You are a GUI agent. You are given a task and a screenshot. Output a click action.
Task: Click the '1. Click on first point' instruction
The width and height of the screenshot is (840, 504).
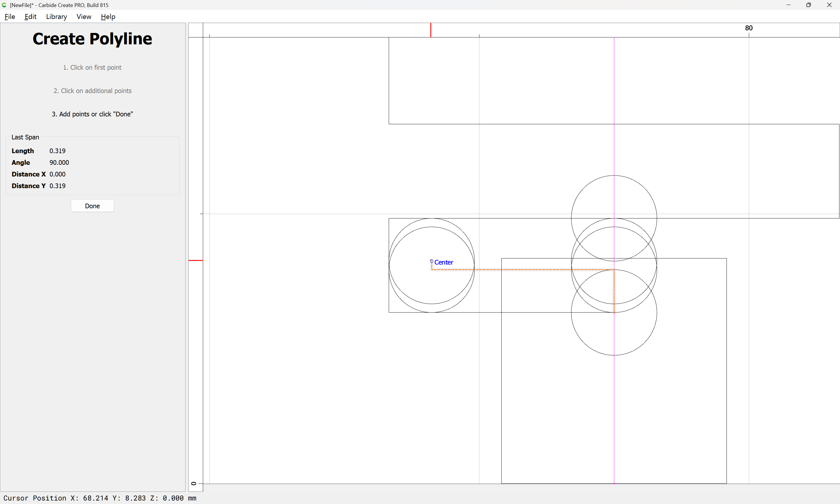click(92, 67)
